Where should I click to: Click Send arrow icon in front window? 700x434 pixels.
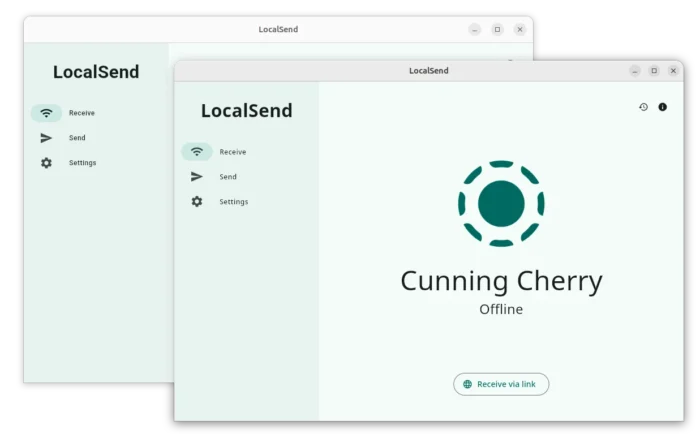coord(196,176)
